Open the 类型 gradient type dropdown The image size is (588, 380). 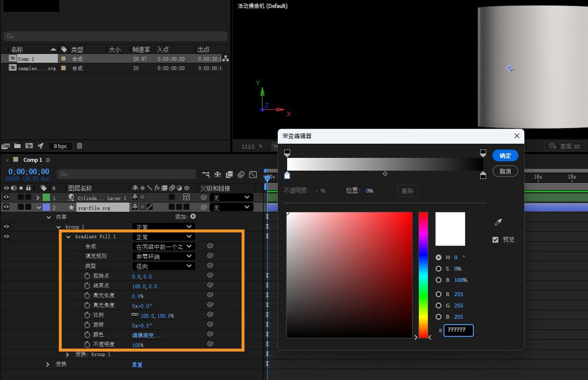[x=164, y=266]
